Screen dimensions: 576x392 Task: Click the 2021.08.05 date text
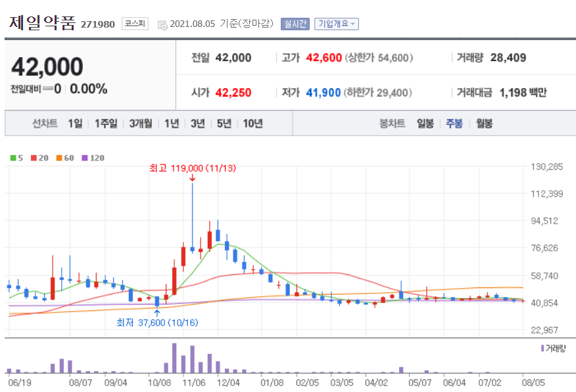(193, 24)
